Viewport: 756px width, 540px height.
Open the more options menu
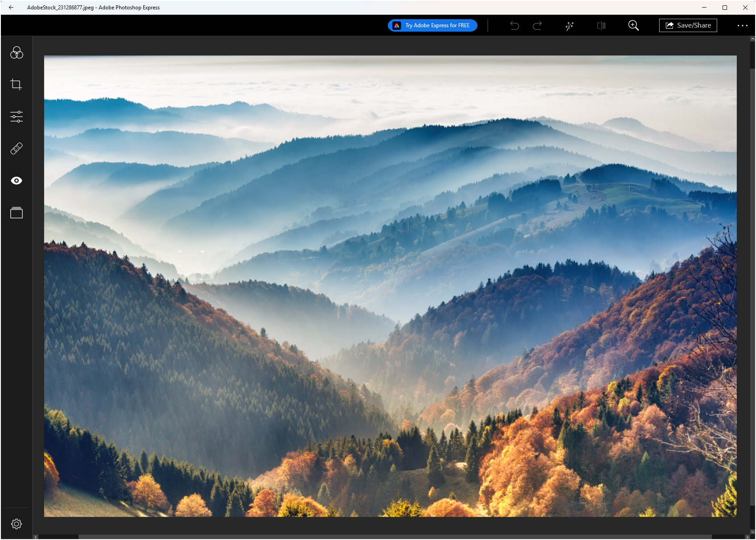[742, 25]
